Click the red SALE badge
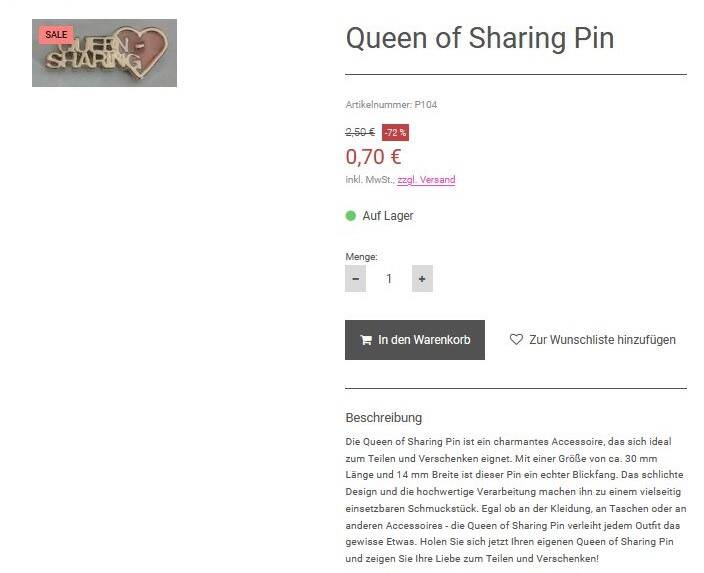Image resolution: width=704 pixels, height=573 pixels. pyautogui.click(x=56, y=35)
